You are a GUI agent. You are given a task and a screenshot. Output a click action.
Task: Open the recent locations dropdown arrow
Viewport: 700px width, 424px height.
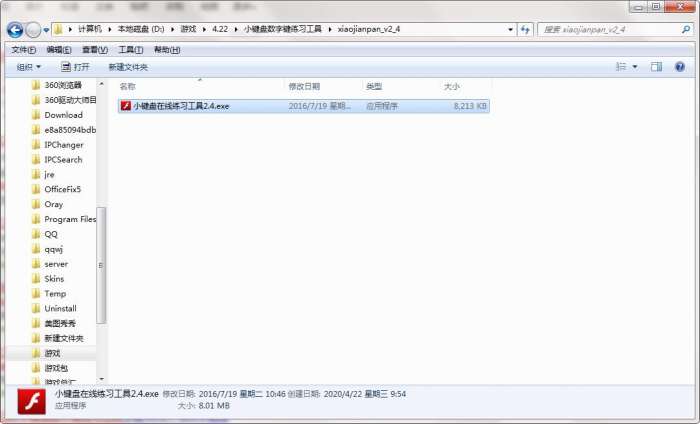[x=46, y=30]
